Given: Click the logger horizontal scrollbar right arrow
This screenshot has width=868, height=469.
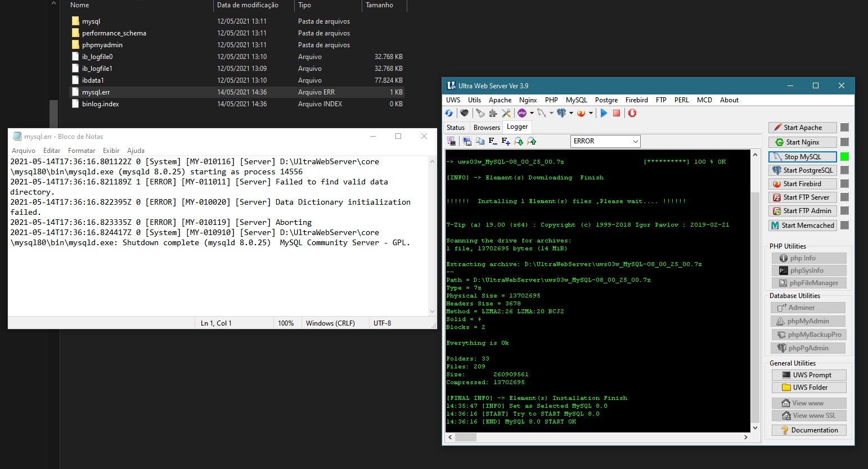Looking at the screenshot, I should pyautogui.click(x=746, y=437).
